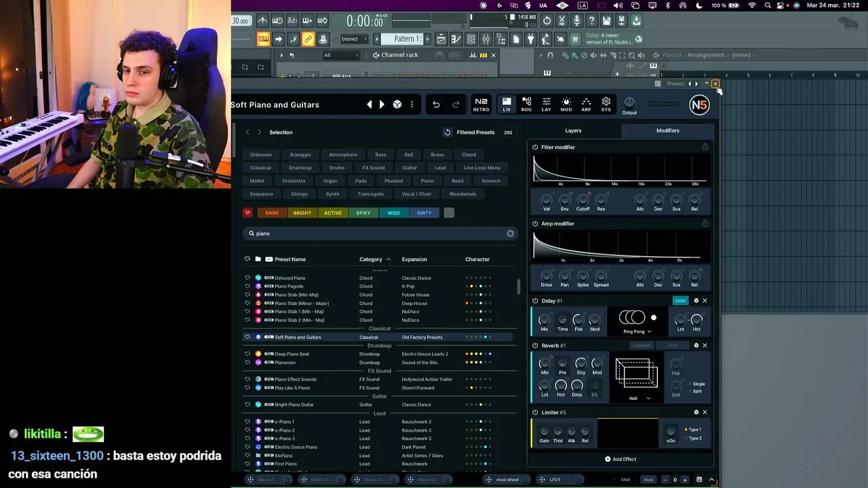
Task: Reset the filtered presets
Action: (x=448, y=132)
